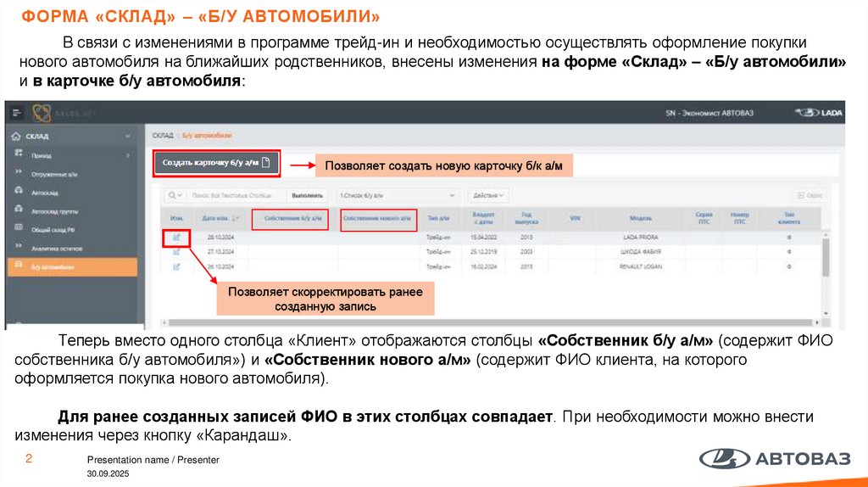Screen dimensions: 868x487
Task: Click the СКЛАД breadcrumb link
Action: (x=163, y=135)
